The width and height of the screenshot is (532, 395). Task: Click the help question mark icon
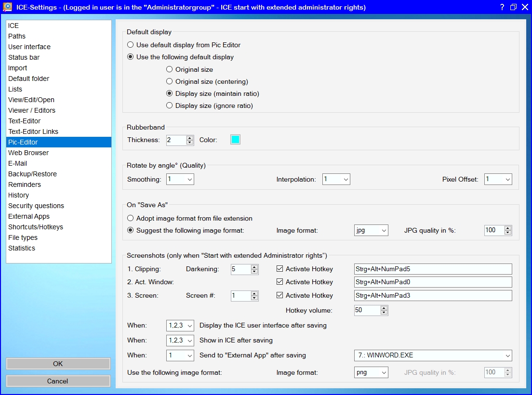coord(502,7)
